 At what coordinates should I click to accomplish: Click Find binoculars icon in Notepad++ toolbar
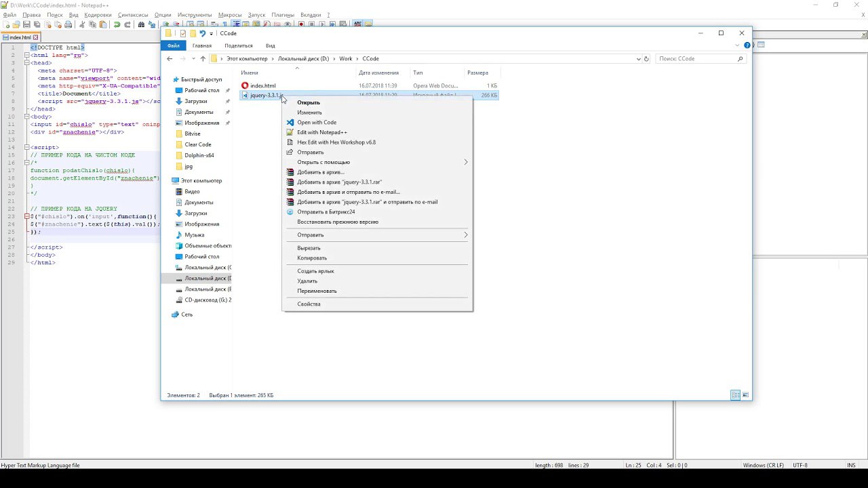point(141,24)
